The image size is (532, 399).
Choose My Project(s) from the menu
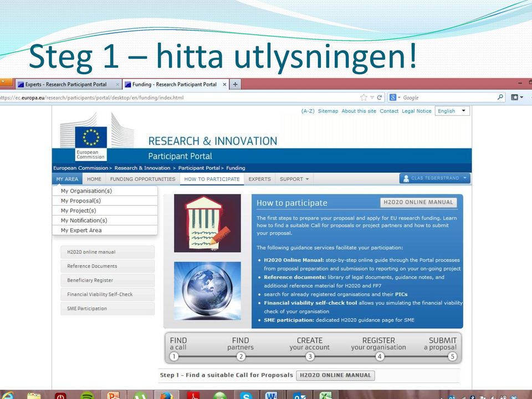tap(105, 211)
